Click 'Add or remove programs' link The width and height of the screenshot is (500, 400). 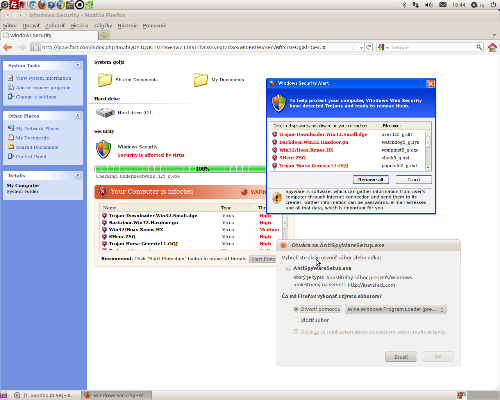coord(43,87)
